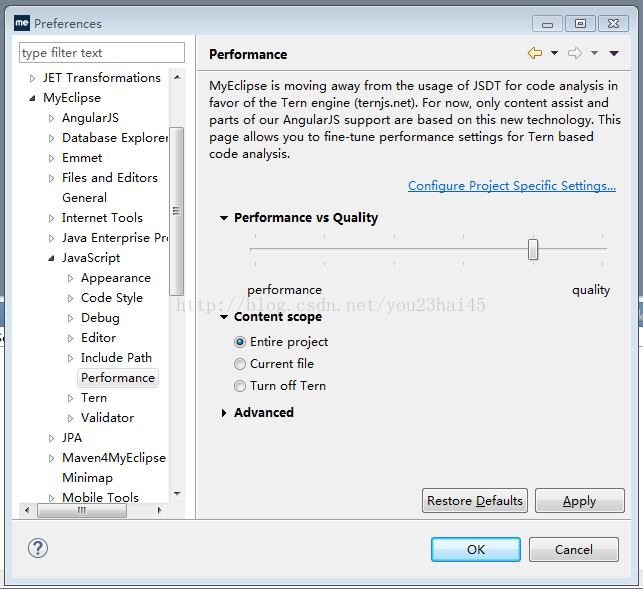Click the back navigation arrow icon
The width and height of the screenshot is (643, 589).
tap(535, 53)
